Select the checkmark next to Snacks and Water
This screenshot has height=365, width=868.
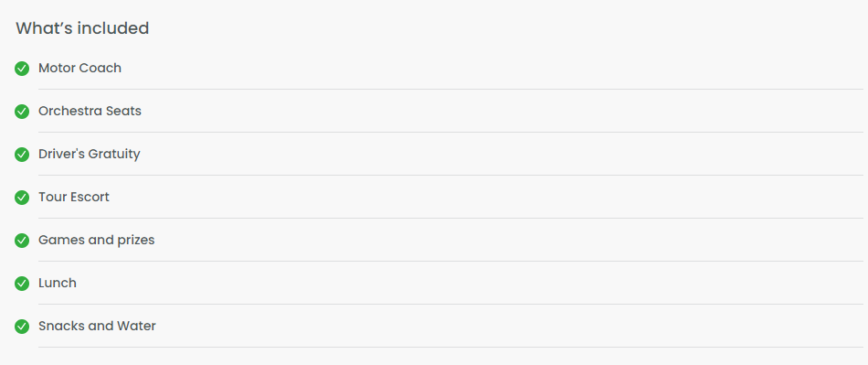22,327
